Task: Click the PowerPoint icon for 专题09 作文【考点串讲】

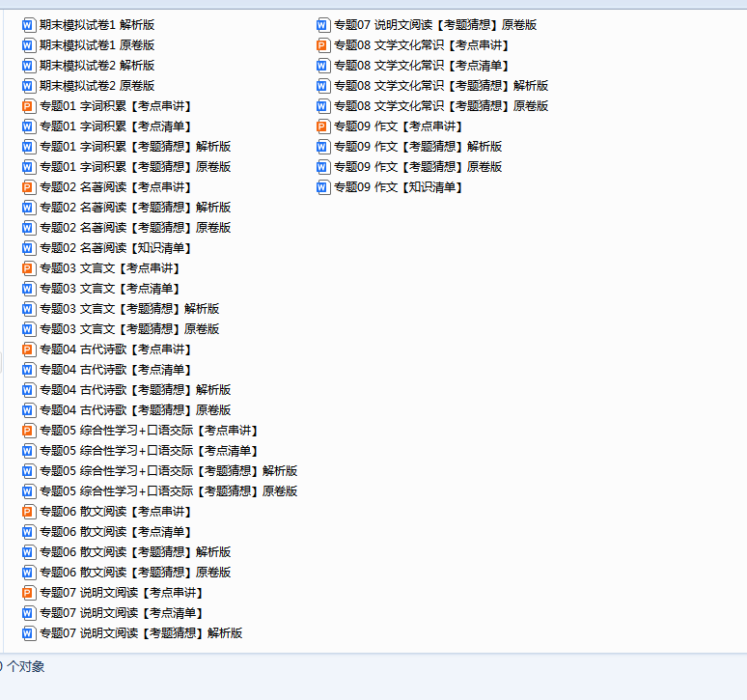Action: tap(323, 126)
